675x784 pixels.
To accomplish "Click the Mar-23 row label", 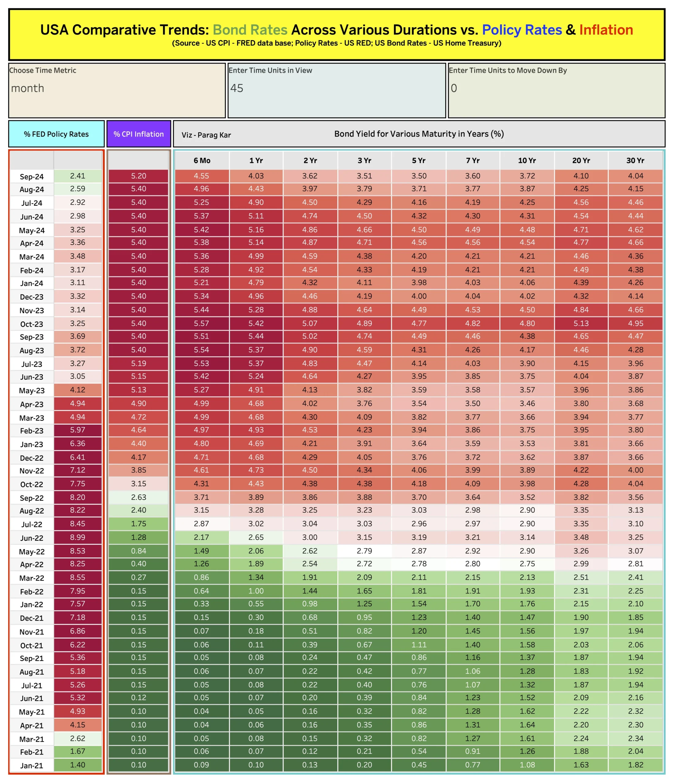I will pos(32,417).
